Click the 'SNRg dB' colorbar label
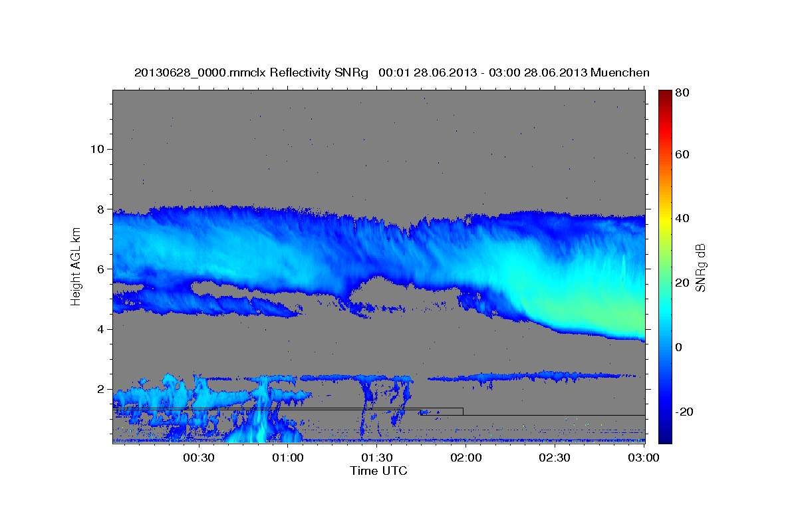The width and height of the screenshot is (798, 532). [x=700, y=266]
